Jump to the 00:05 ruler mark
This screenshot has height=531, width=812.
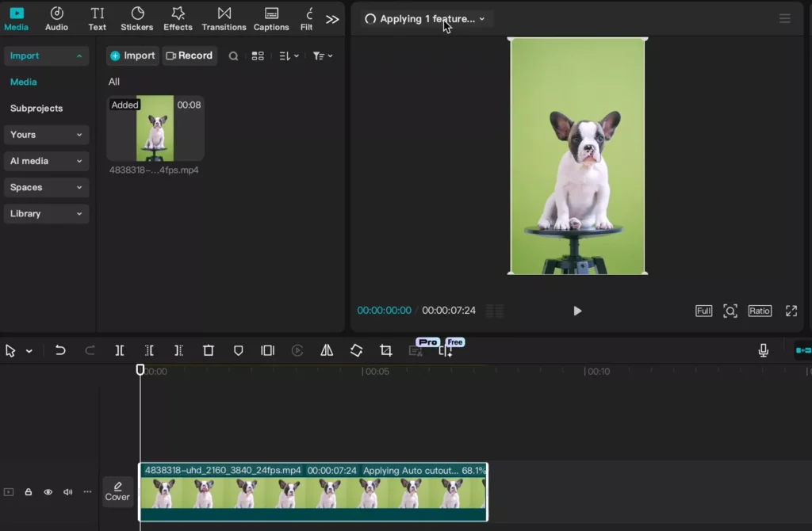(375, 372)
